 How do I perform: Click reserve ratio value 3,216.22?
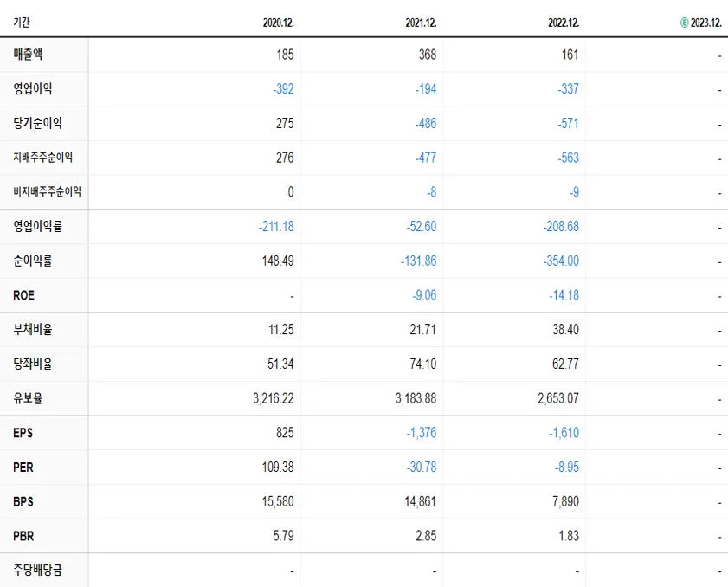pos(274,398)
